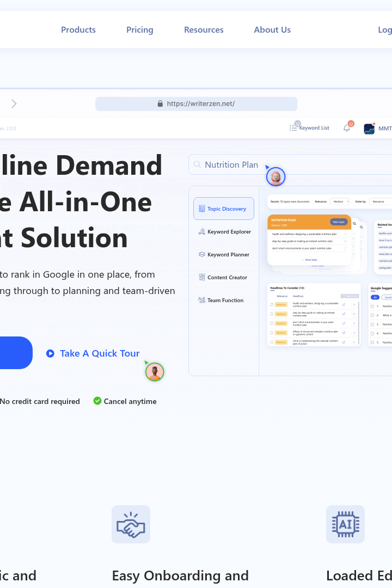Select the All filter in Google Suggest

(375, 297)
